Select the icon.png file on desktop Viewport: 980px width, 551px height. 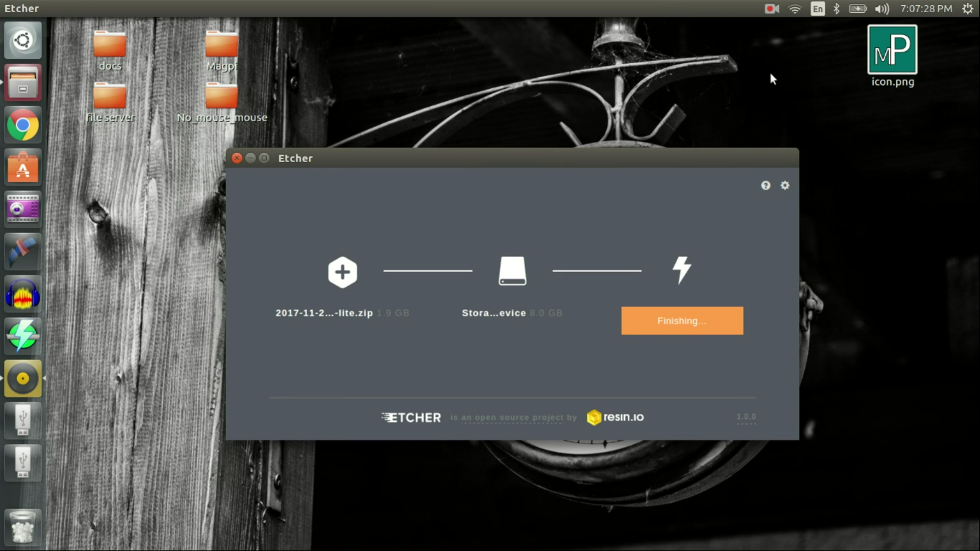(892, 56)
